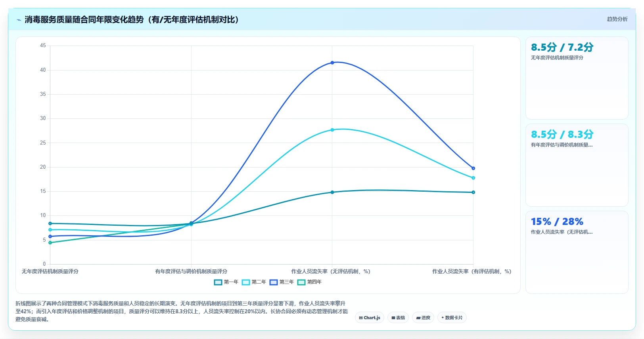Toggle the 第一年 legend item
This screenshot has height=339, width=644.
pos(226,282)
